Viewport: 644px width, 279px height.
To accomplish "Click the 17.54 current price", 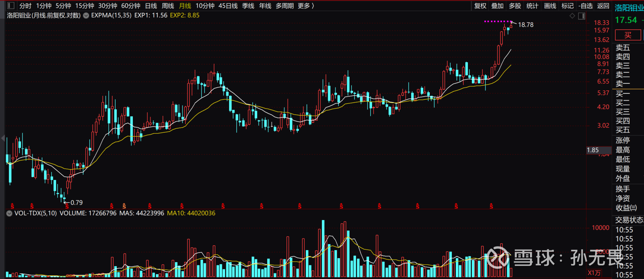I will click(x=626, y=20).
